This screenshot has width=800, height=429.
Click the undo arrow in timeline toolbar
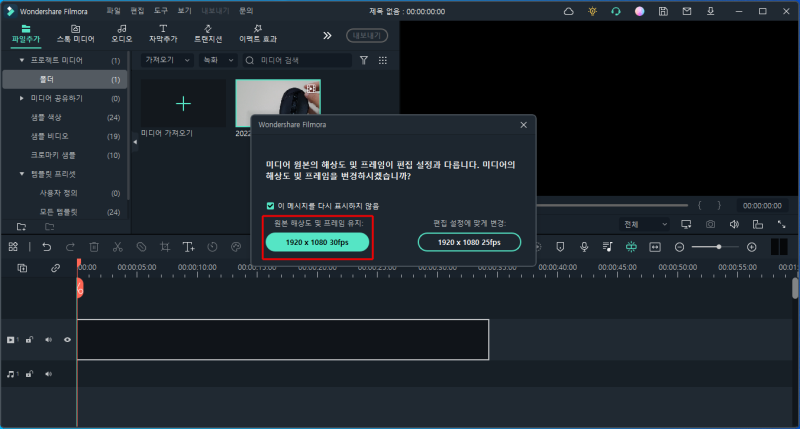pyautogui.click(x=46, y=247)
